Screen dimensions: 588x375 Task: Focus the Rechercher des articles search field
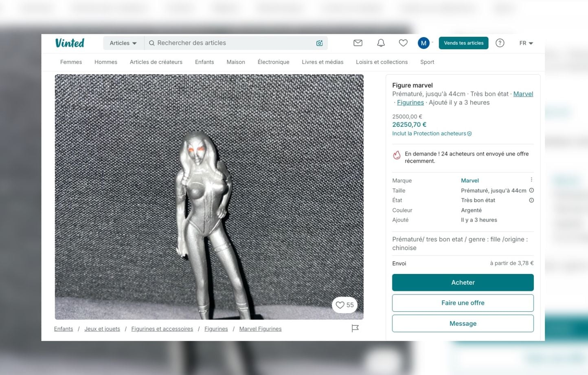pyautogui.click(x=235, y=43)
